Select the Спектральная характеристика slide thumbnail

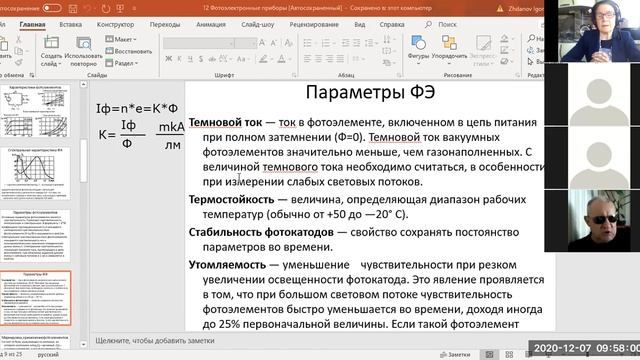[36, 173]
